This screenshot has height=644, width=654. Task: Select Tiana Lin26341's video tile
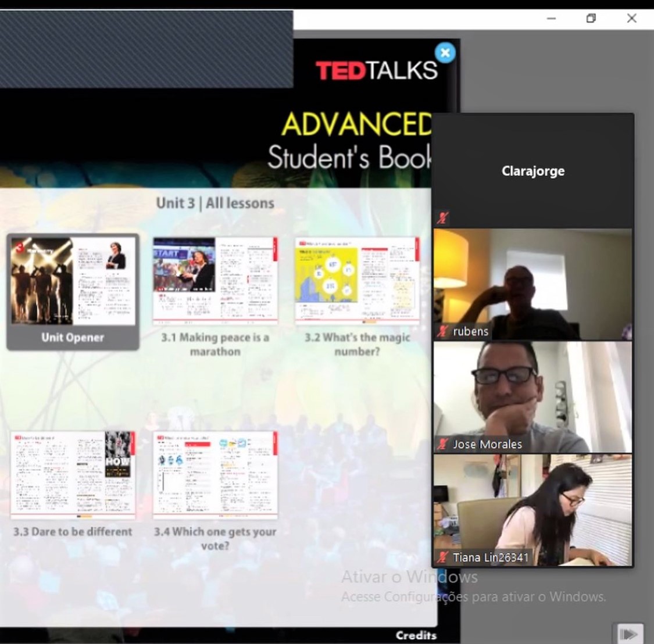coord(533,510)
